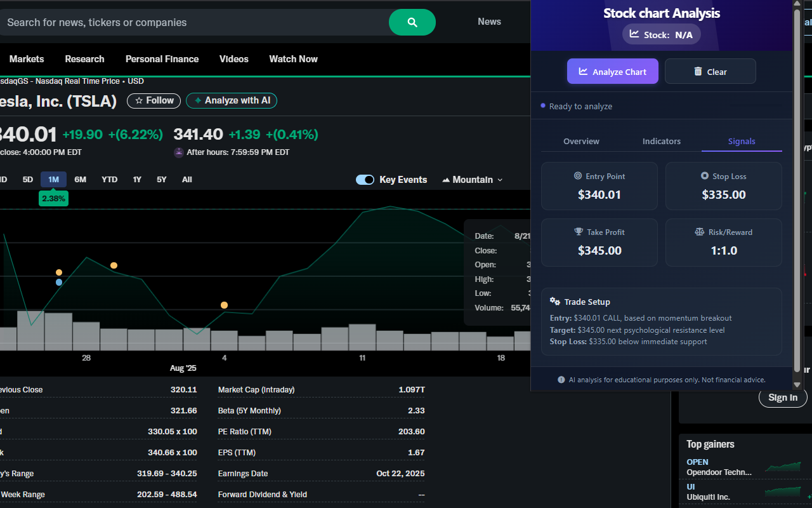
Task: Click the scale icon beside Risk/Reward
Action: (x=700, y=232)
